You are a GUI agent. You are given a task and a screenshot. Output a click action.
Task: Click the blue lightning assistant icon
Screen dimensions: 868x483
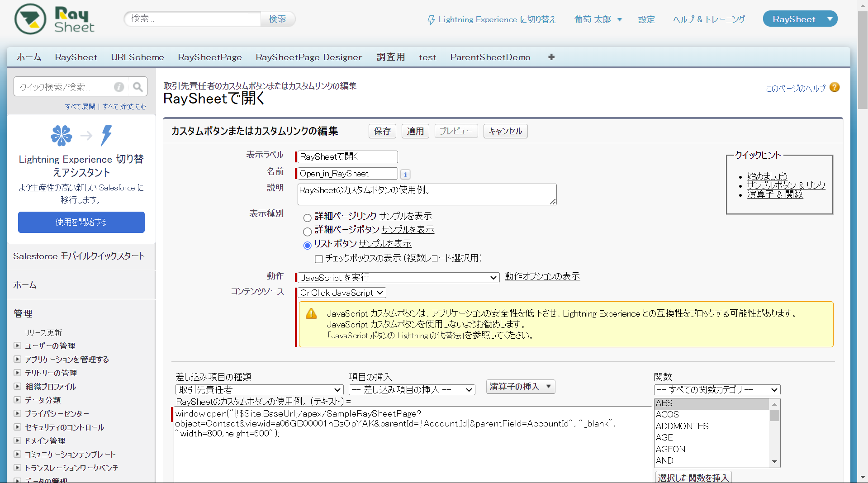pos(106,135)
